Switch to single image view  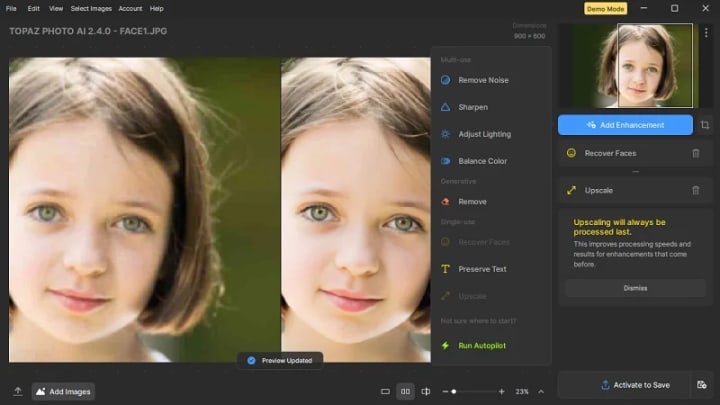click(386, 391)
